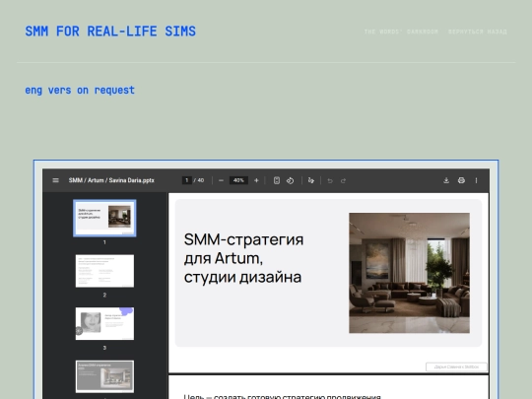Select slide 3 thumbnail with portrait
This screenshot has height=399, width=532.
(104, 324)
